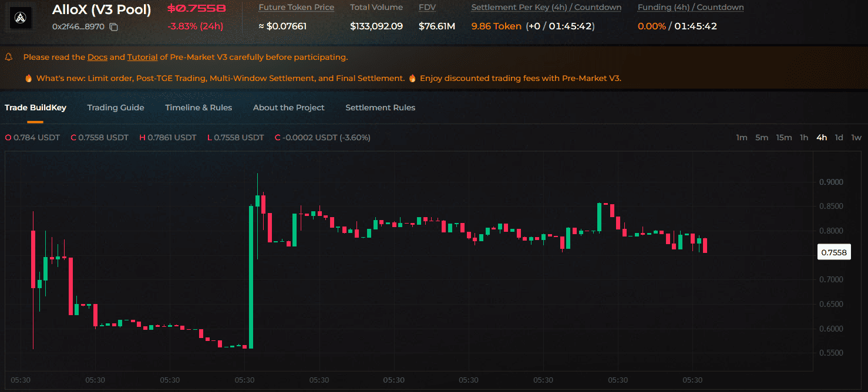This screenshot has height=392, width=868.
Task: Click the 0.5500 price axis label
Action: pos(831,353)
